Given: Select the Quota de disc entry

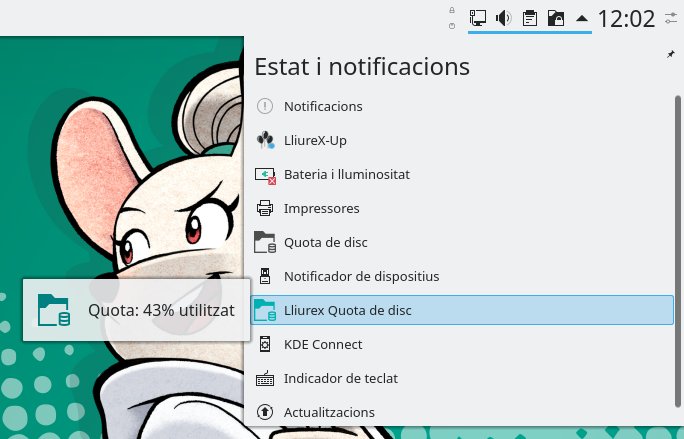Looking at the screenshot, I should pyautogui.click(x=326, y=243).
